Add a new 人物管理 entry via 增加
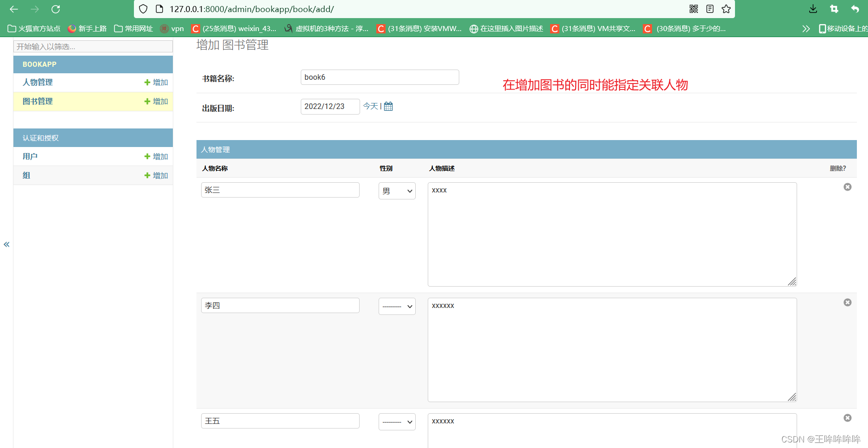The width and height of the screenshot is (868, 448). 156,82
